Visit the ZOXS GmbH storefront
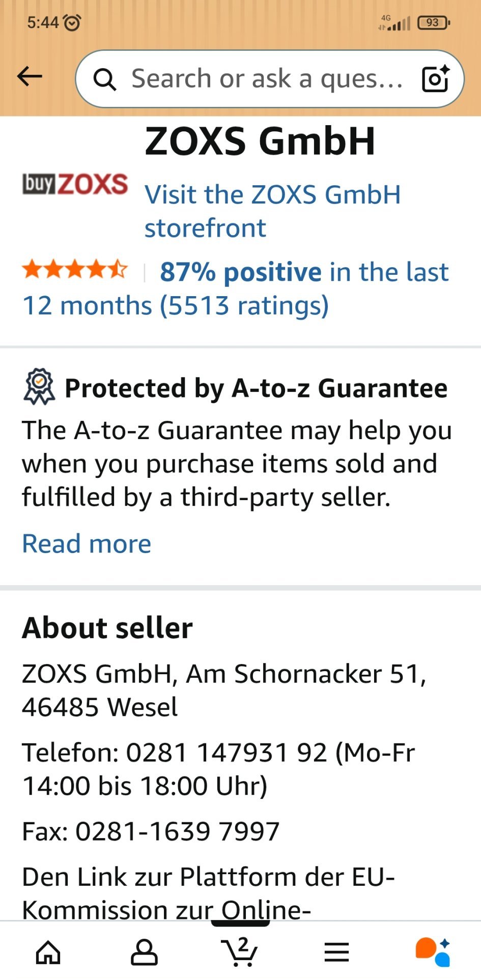 (x=272, y=211)
